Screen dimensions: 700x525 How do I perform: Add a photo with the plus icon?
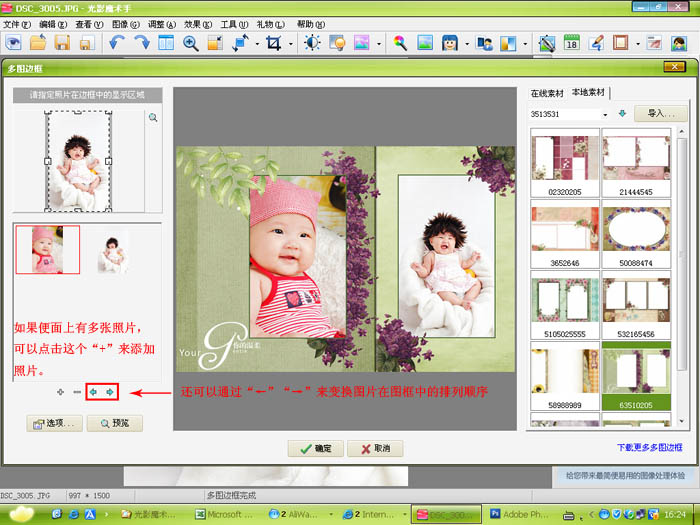click(60, 392)
